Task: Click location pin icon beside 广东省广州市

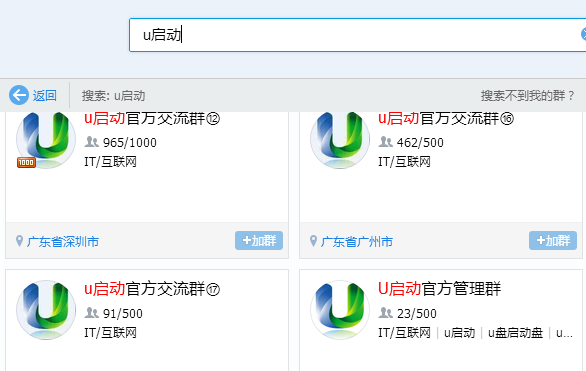Action: tap(314, 241)
